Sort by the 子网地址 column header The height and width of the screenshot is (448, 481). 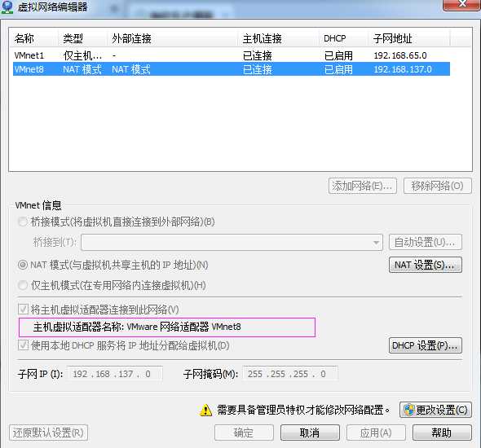(x=409, y=38)
